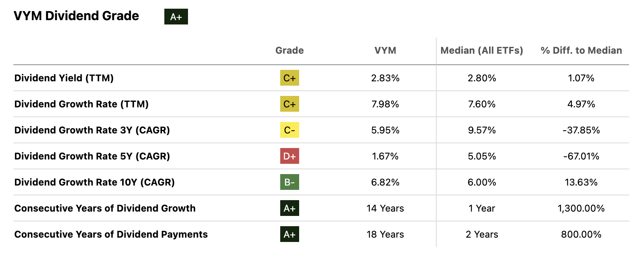Click Consecutive Years of Dividend Payments label
Screen dimensions: 644x255
tap(111, 234)
